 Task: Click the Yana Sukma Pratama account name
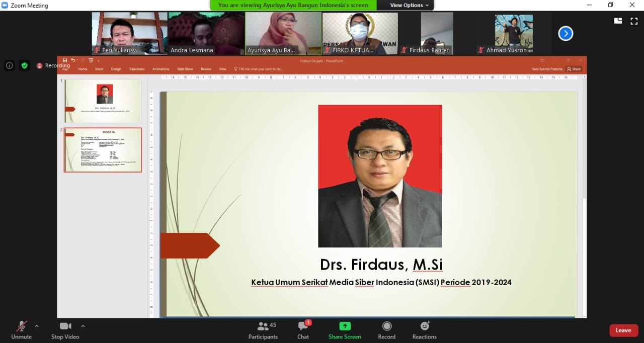[x=547, y=69]
